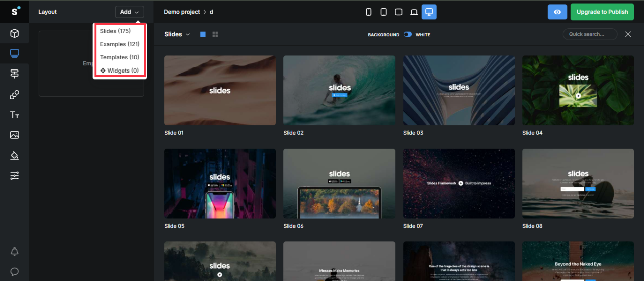Viewport: 644px width, 281px height.
Task: Select the Slide 01 desert thumbnail
Action: tap(220, 91)
